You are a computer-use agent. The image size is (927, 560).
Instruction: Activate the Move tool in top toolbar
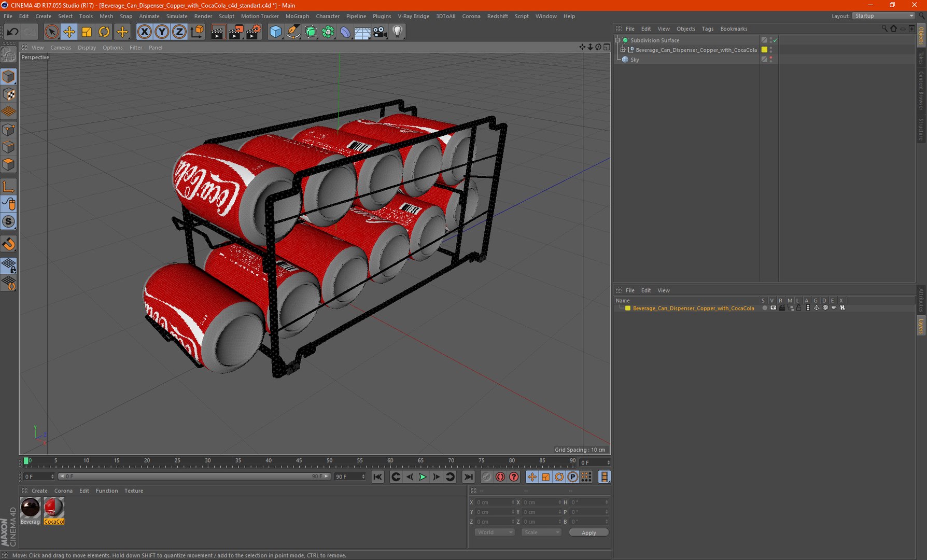point(69,32)
